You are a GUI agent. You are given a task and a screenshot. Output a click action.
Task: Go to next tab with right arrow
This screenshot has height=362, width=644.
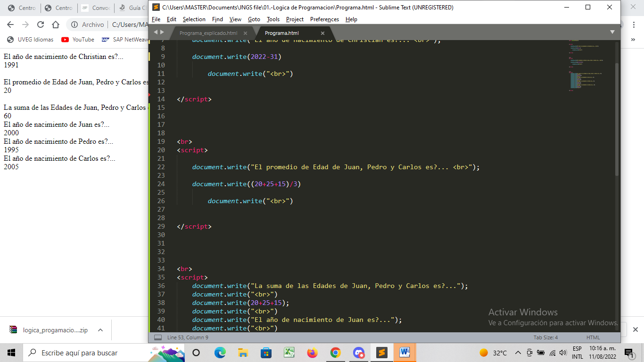[x=162, y=32]
